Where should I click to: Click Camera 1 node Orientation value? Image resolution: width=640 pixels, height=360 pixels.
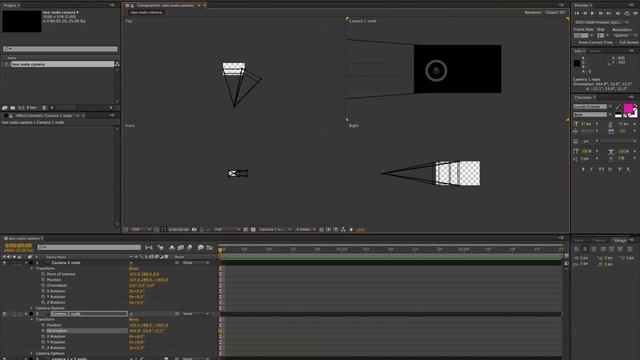147,331
